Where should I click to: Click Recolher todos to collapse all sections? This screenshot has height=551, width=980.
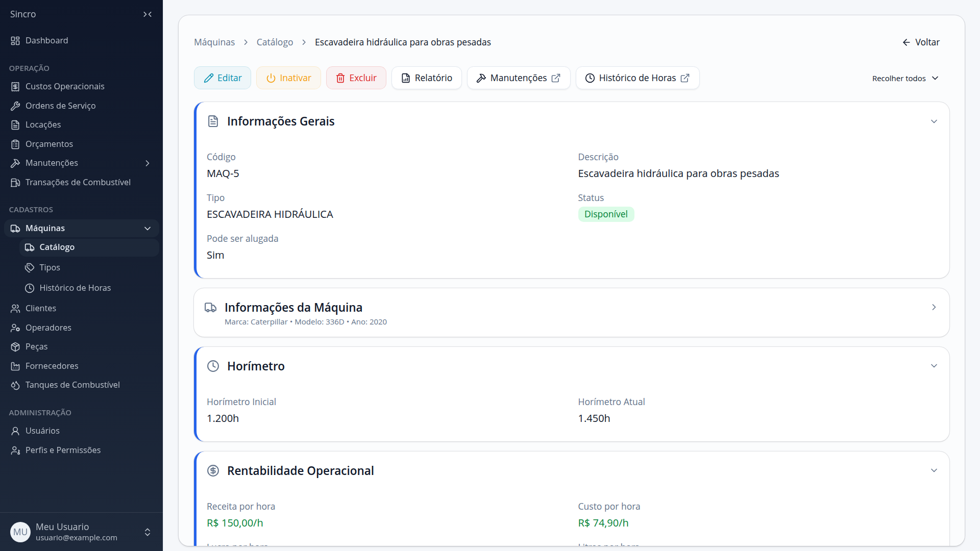coord(905,79)
